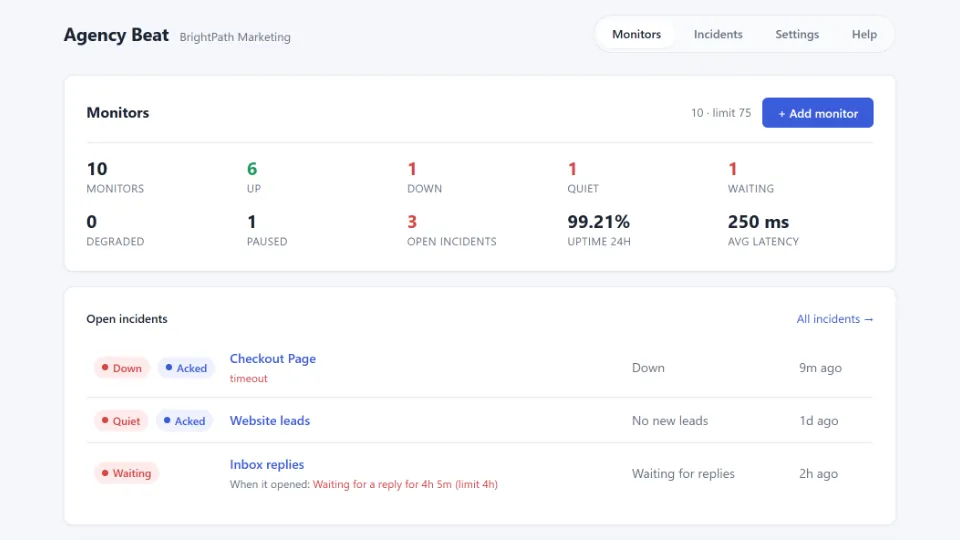Select the Down monitors count stat
This screenshot has width=960, height=540.
(x=424, y=178)
